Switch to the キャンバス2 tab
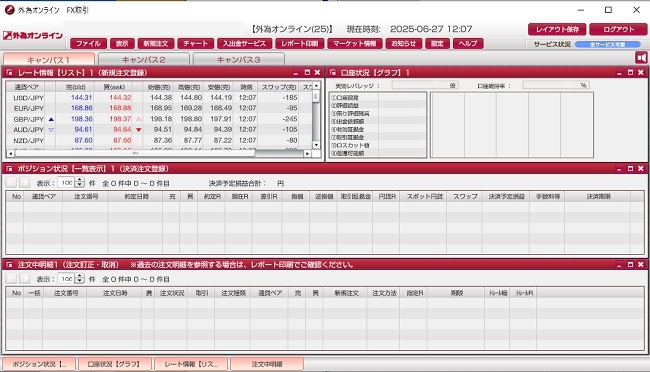Viewport: 650px width, 372px height. [143, 59]
